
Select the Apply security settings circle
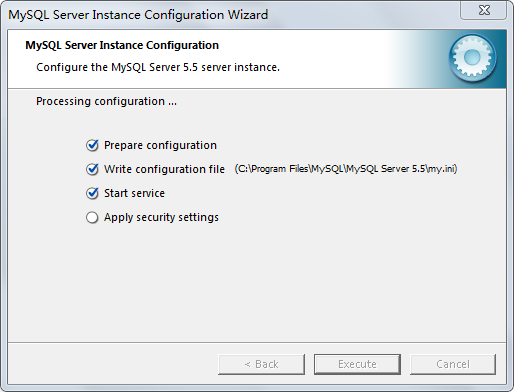click(x=92, y=217)
